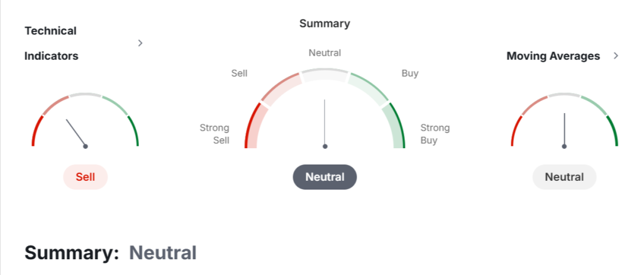The image size is (644, 275).
Task: Click the gray Neutral Moving Averages badge
Action: click(564, 177)
